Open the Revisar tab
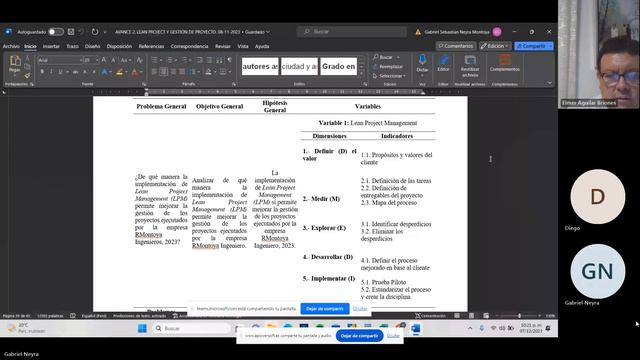Screen dimensions: 640x360 [x=223, y=47]
